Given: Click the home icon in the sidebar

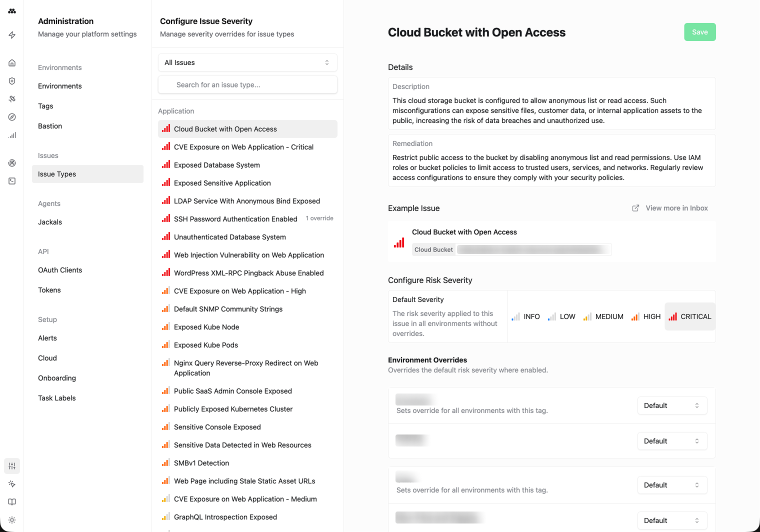Looking at the screenshot, I should point(12,63).
